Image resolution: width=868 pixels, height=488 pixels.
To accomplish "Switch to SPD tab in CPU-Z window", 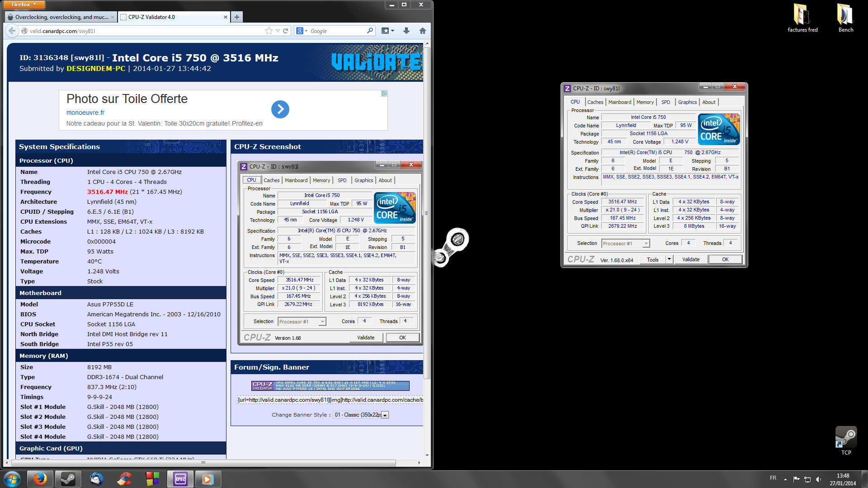I will click(x=665, y=102).
